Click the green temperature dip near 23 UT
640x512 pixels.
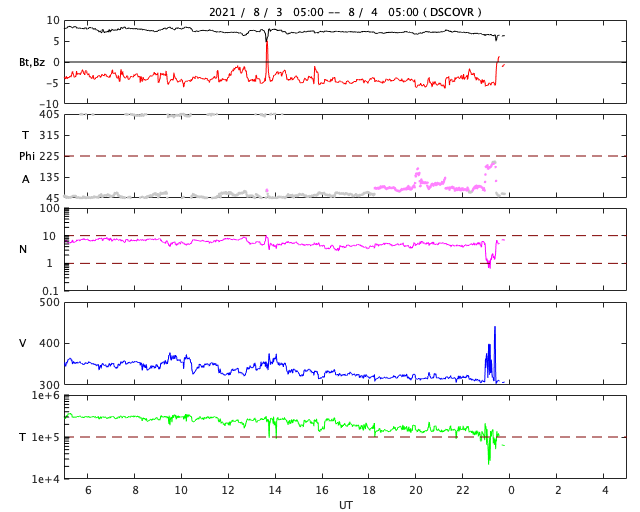489,447
